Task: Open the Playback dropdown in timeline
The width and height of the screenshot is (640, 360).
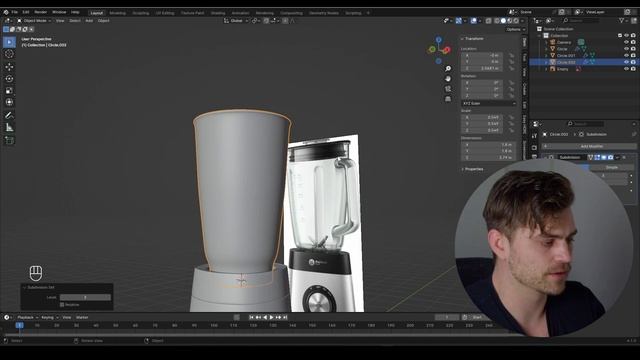Action: click(x=27, y=317)
